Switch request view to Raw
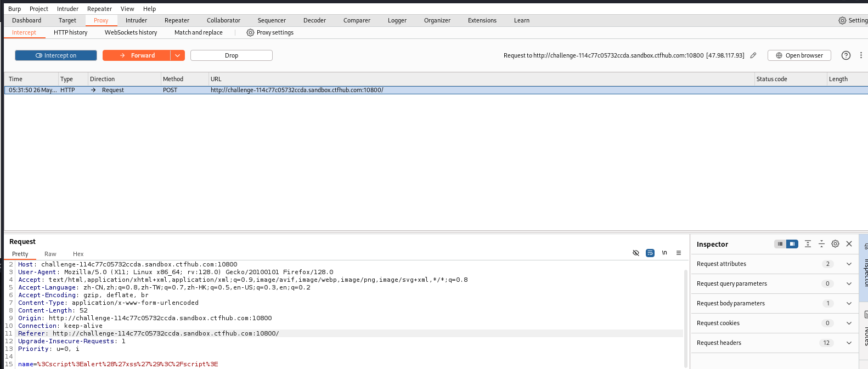Image resolution: width=868 pixels, height=369 pixels. 50,254
